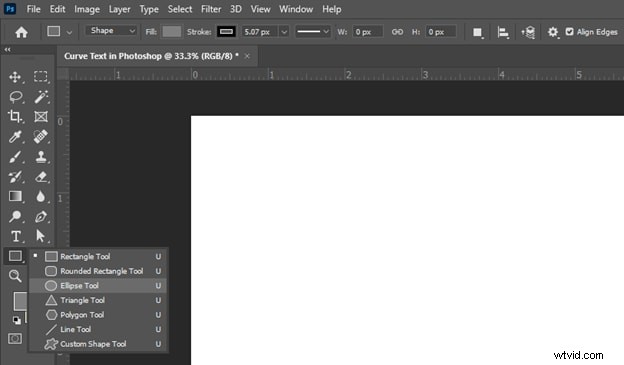Collapse the toolbar with double arrows
This screenshot has height=365, width=624.
coord(8,49)
